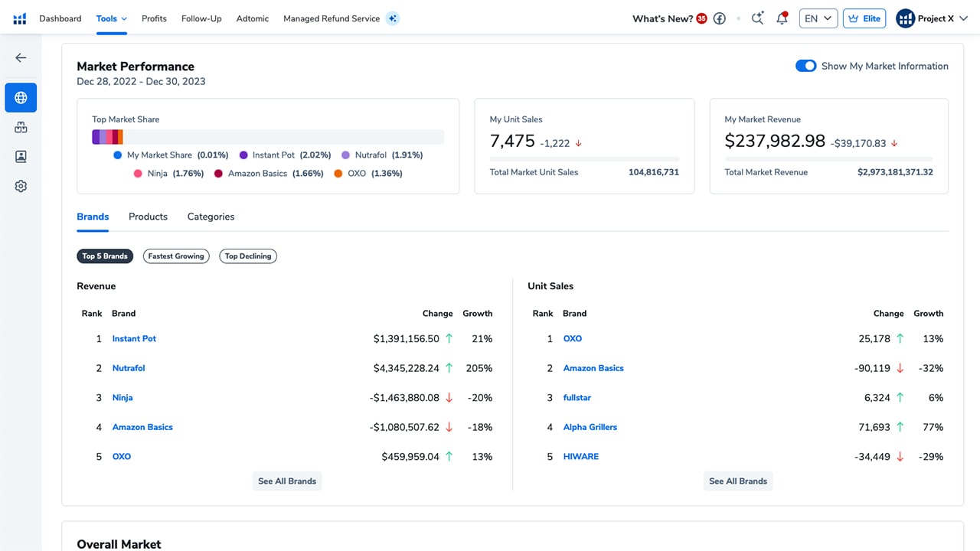Open Amazon Basics link in Unit Sales table
The image size is (980, 551).
[x=593, y=368]
